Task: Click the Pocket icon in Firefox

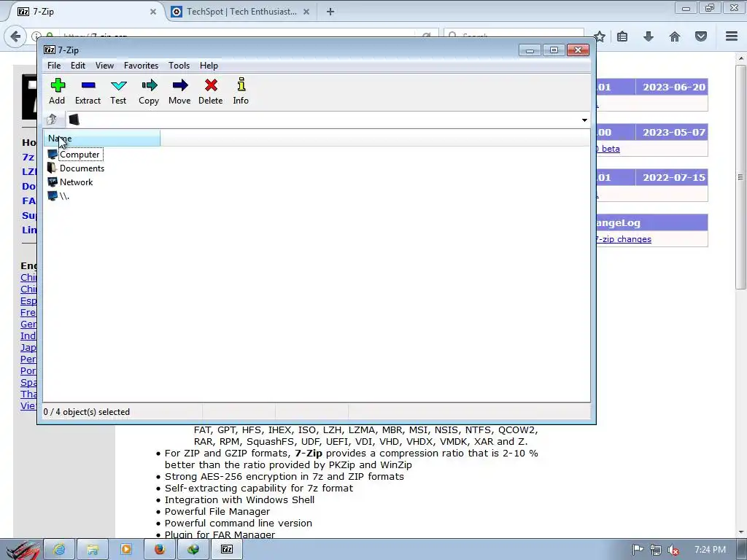Action: (x=701, y=36)
